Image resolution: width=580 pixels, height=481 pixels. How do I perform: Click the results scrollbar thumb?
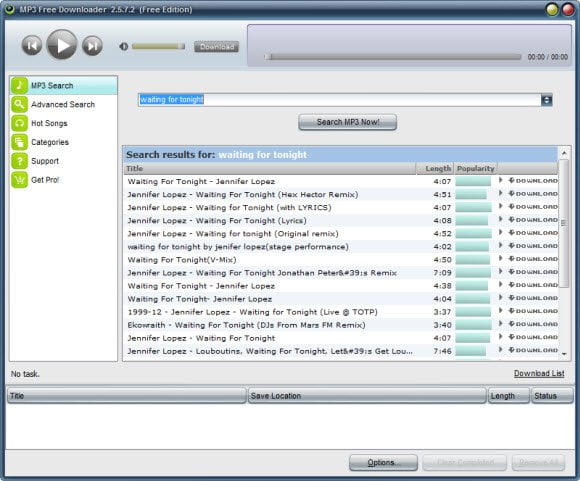564,223
